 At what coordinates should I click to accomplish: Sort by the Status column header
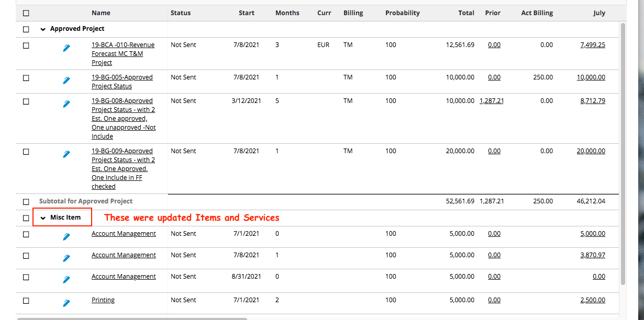pyautogui.click(x=181, y=13)
